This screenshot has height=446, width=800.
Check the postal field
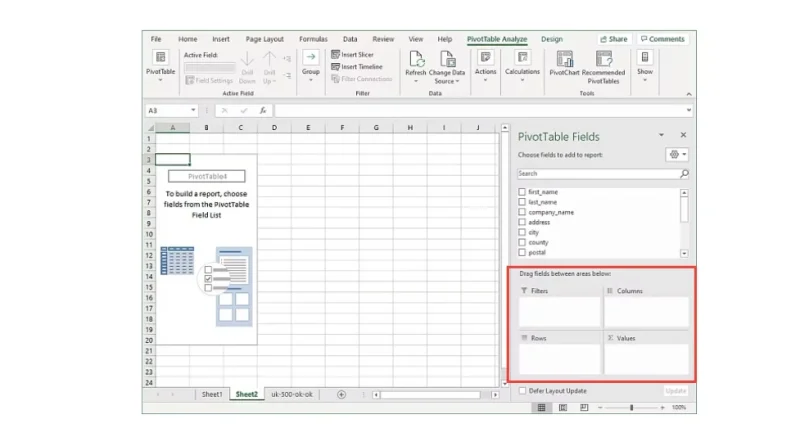click(522, 252)
